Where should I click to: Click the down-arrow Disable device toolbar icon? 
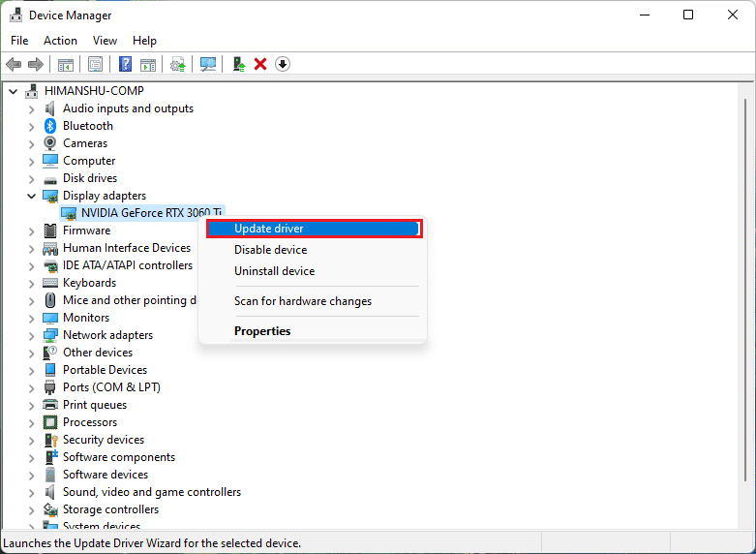pyautogui.click(x=283, y=64)
